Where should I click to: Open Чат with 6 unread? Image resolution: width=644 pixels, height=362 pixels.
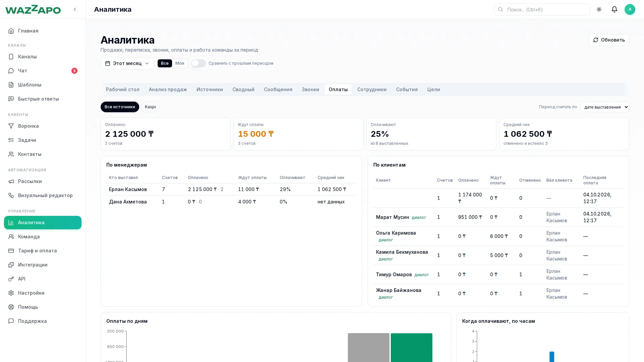tap(43, 71)
